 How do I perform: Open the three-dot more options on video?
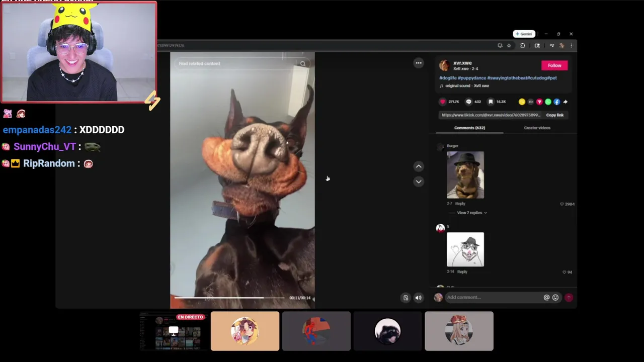(419, 63)
